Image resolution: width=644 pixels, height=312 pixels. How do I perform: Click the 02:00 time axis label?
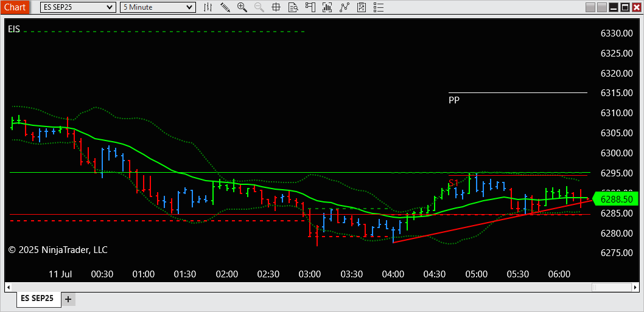[226, 274]
